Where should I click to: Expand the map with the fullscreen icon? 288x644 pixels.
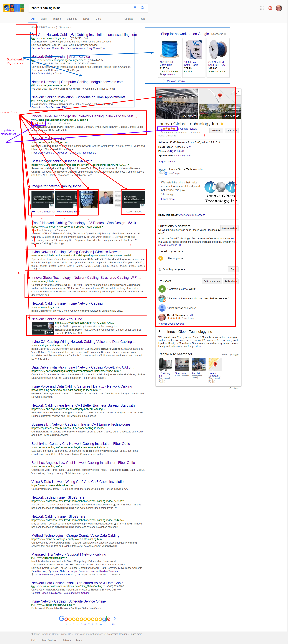pyautogui.click(x=238, y=92)
